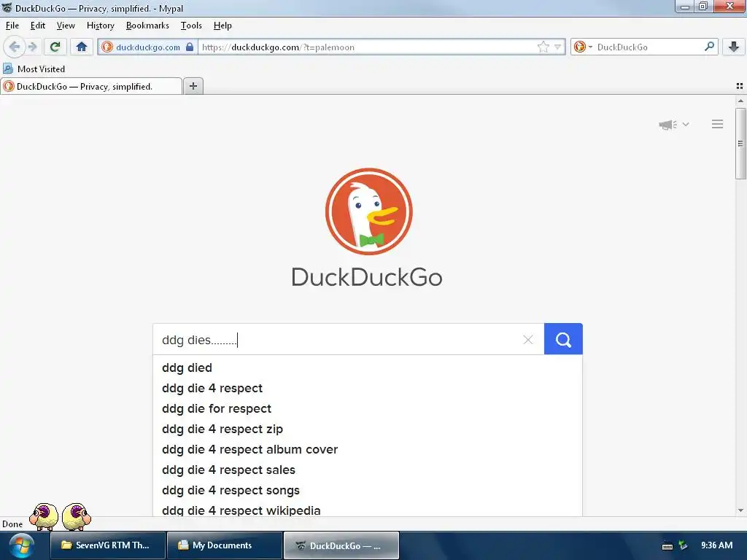Image resolution: width=747 pixels, height=560 pixels.
Task: Clear the search query with the X
Action: point(528,340)
